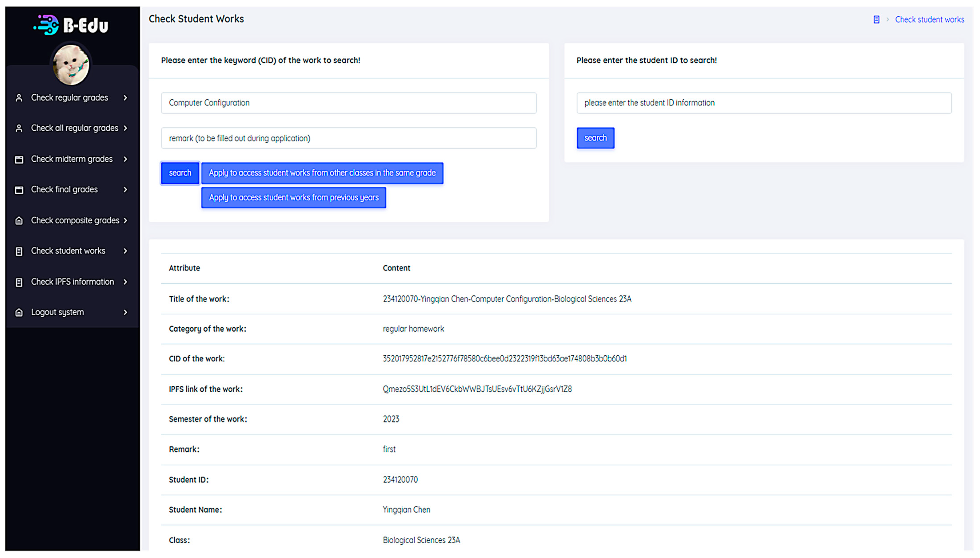Click the document icon beside Check IPFS information
The height and width of the screenshot is (558, 980).
pos(19,282)
